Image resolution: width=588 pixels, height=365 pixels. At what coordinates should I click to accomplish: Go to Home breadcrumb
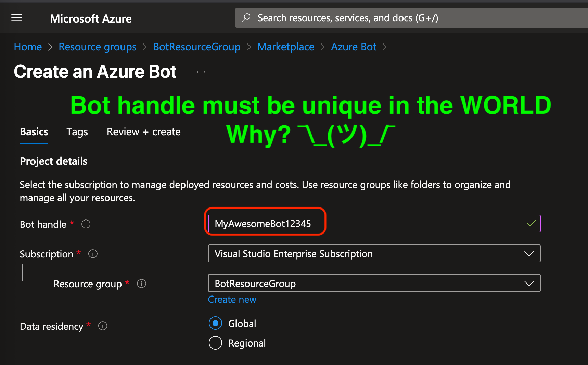pos(28,47)
